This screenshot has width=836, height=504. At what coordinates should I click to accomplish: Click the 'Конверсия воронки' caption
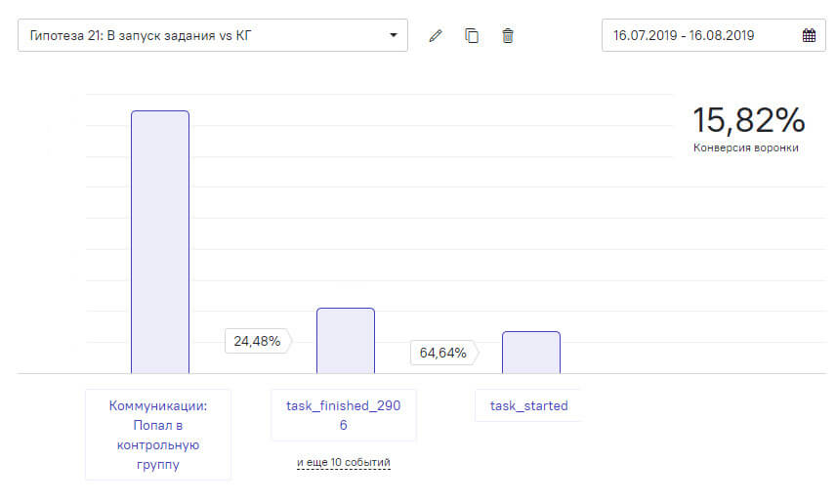coord(746,148)
